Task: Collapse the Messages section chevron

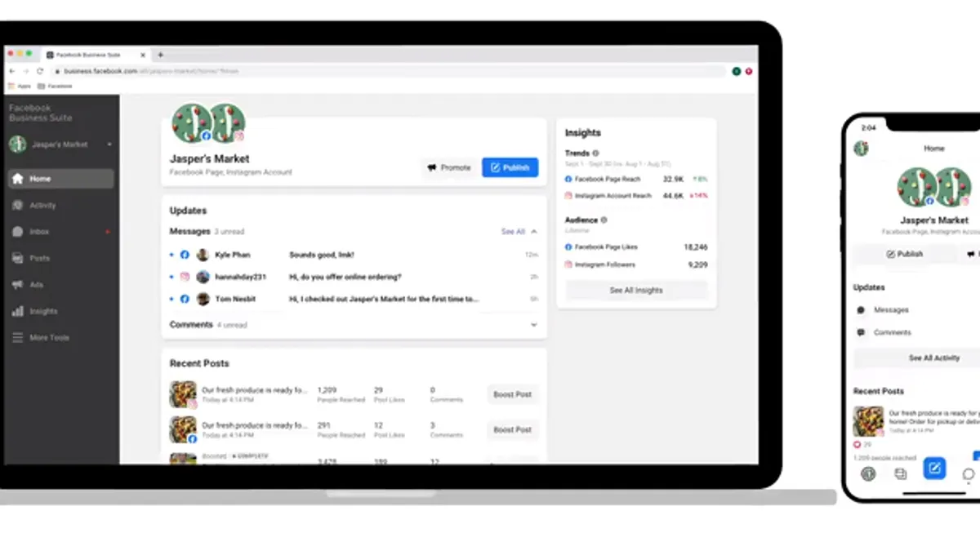Action: tap(534, 232)
